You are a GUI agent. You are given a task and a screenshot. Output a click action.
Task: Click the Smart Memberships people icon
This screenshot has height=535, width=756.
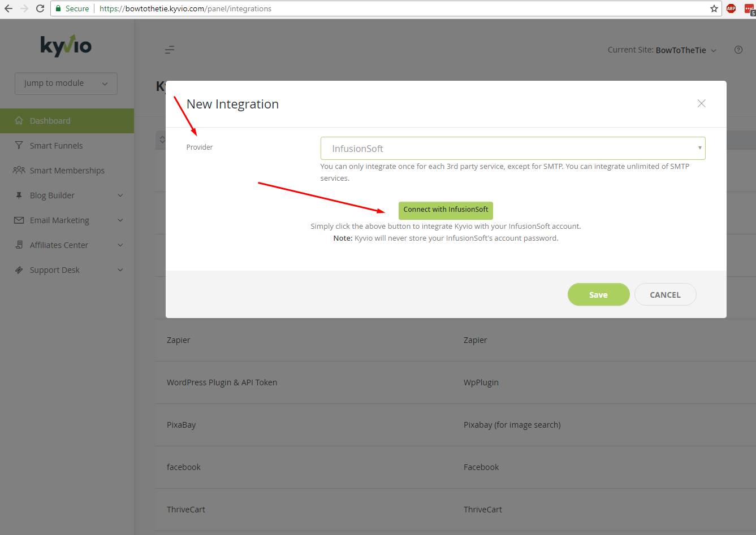point(19,170)
